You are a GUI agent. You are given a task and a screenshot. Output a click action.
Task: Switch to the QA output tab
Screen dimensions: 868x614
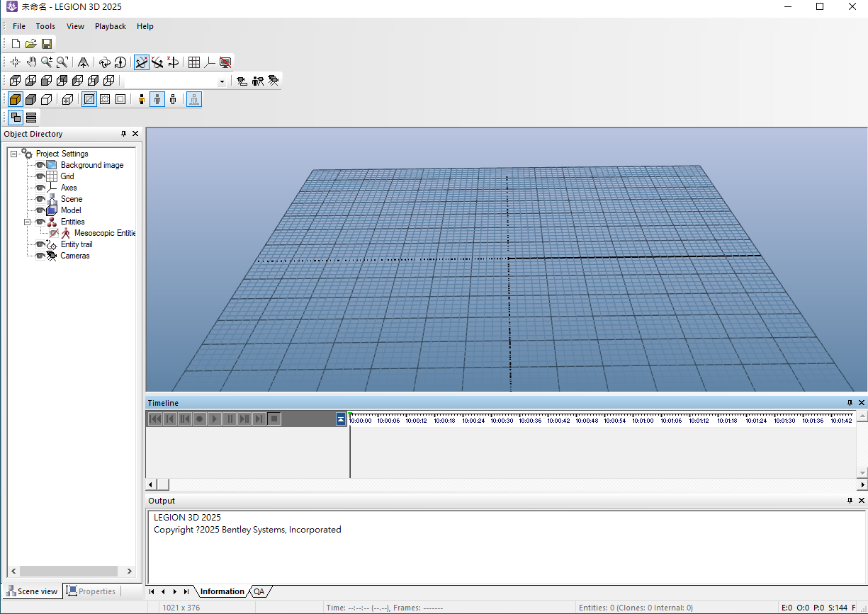259,591
